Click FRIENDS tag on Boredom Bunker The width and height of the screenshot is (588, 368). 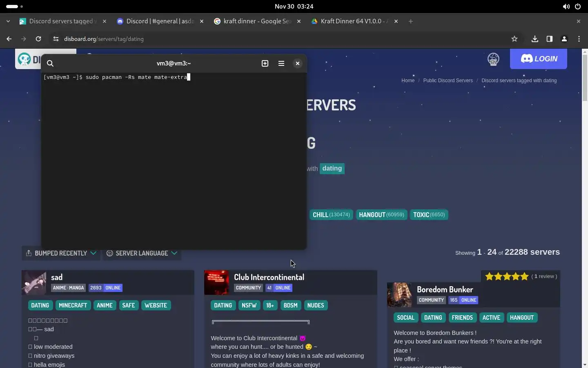462,318
